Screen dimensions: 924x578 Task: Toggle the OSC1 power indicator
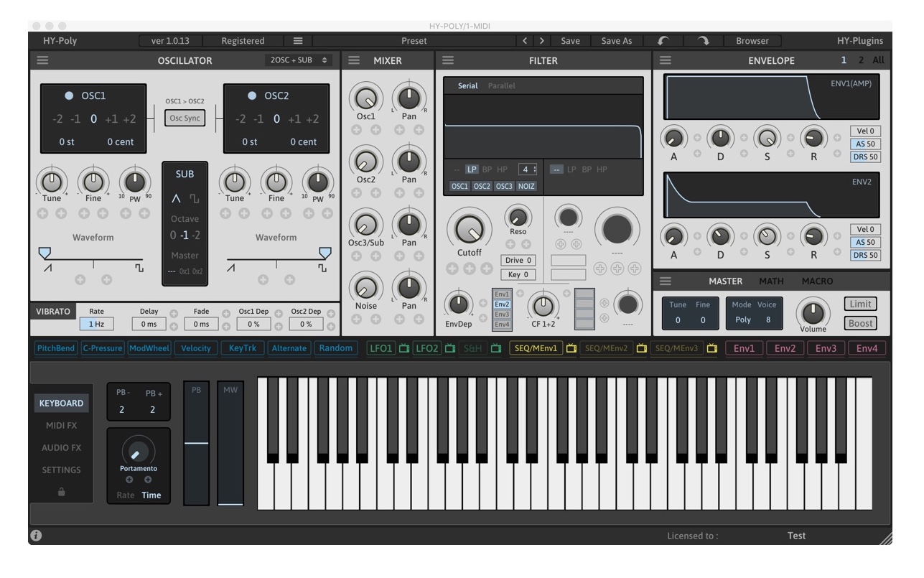coord(69,95)
